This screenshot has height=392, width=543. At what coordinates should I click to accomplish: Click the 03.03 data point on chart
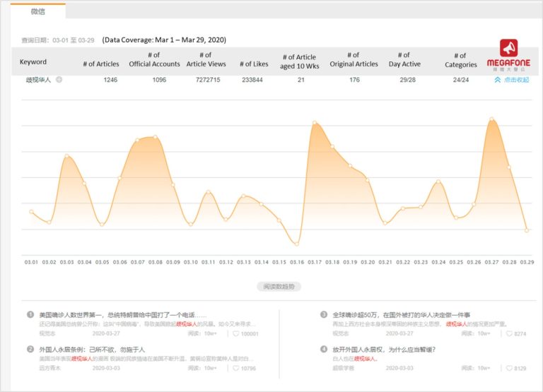tap(67, 155)
